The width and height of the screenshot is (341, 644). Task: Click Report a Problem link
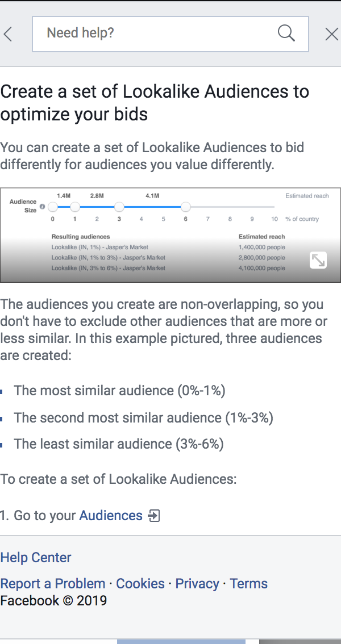click(x=53, y=584)
